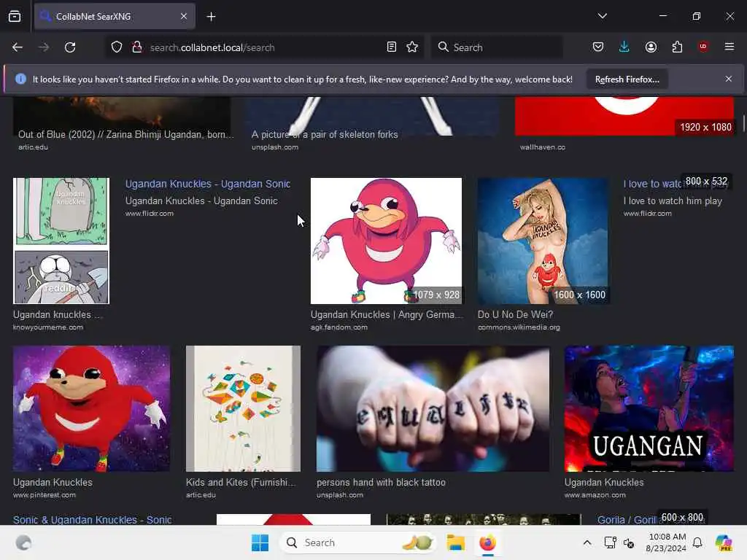
Task: Open the Firefox account icon
Action: (651, 47)
